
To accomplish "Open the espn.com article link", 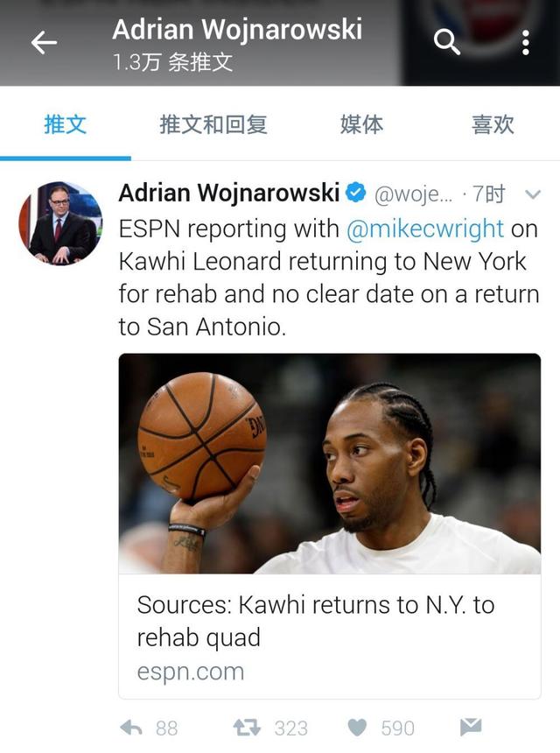I will [x=191, y=672].
